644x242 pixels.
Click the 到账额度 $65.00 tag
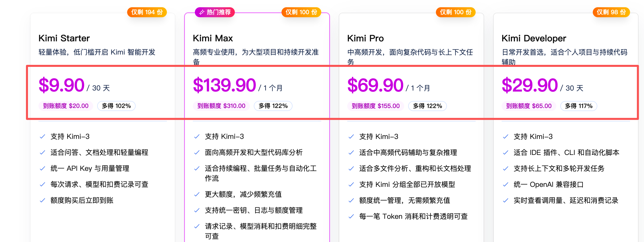coord(529,106)
